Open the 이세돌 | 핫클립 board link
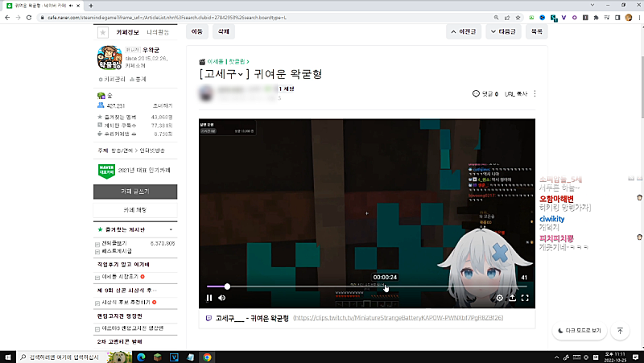This screenshot has width=644, height=363. [226, 62]
